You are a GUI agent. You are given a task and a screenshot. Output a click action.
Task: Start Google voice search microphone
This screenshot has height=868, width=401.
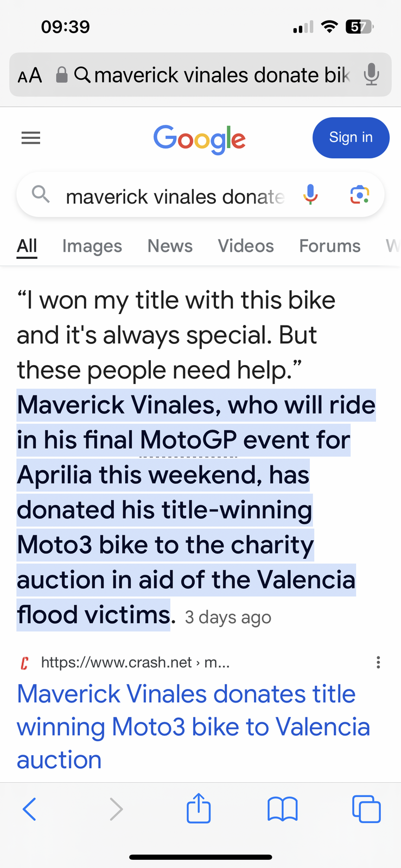[x=310, y=195]
